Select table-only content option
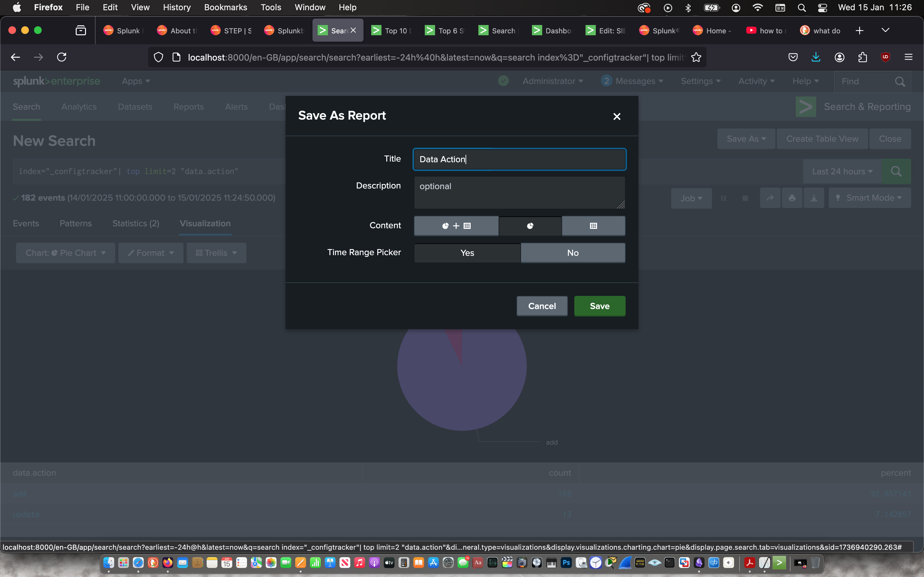Image resolution: width=924 pixels, height=577 pixels. pos(593,226)
